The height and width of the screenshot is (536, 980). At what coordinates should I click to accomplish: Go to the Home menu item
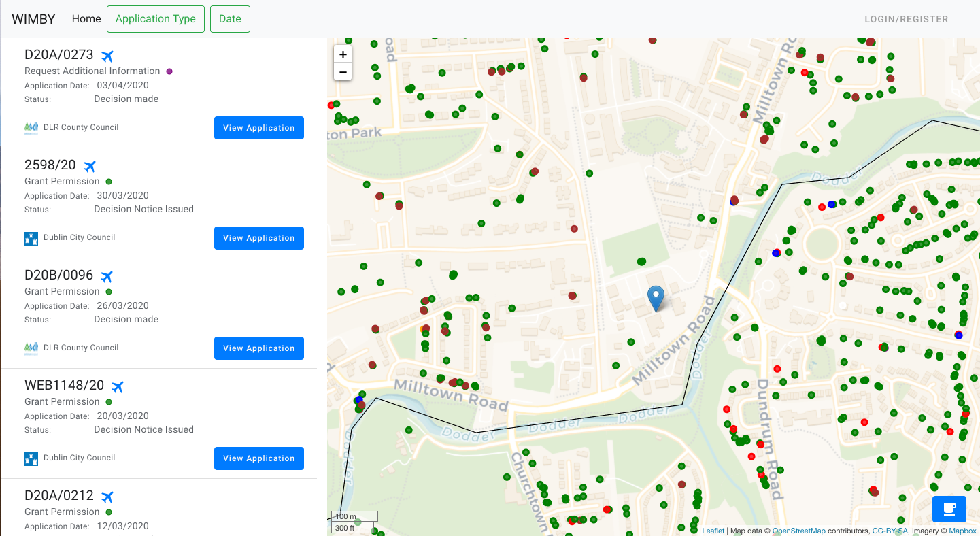(x=86, y=19)
